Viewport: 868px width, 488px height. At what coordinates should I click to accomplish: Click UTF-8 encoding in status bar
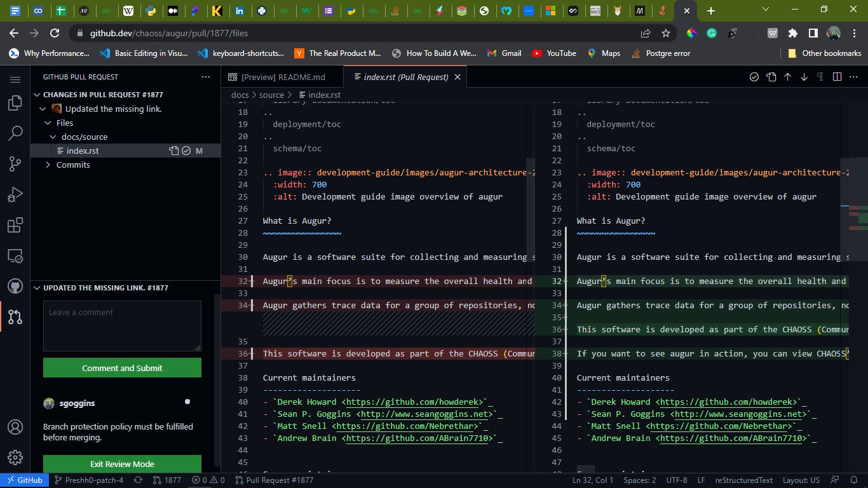coord(677,480)
